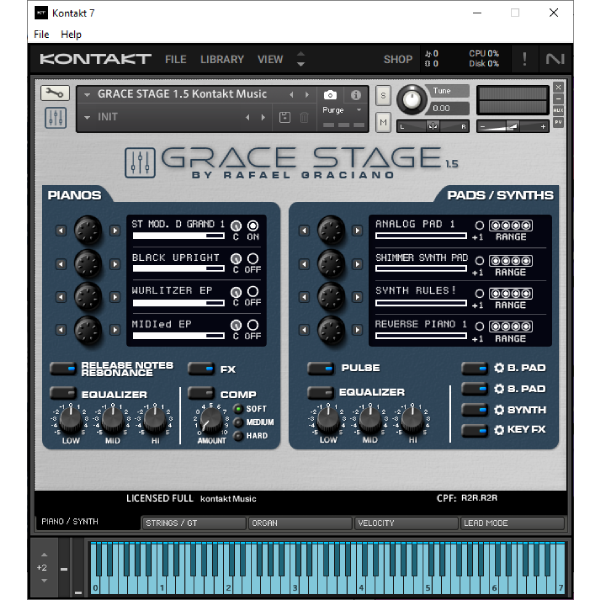The image size is (600, 600).
Task: Toggle the B. PAD switch
Action: coord(474,368)
